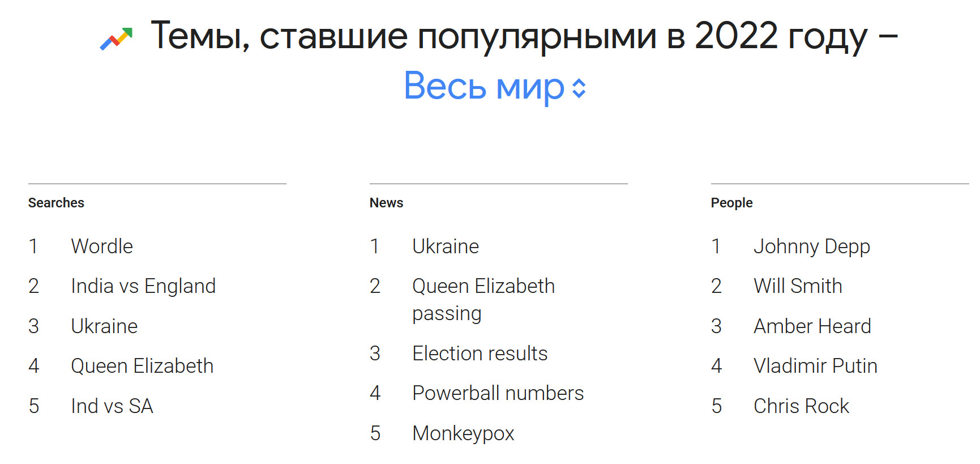Click Will Smith in People list
The image size is (980, 464).
coord(798,286)
